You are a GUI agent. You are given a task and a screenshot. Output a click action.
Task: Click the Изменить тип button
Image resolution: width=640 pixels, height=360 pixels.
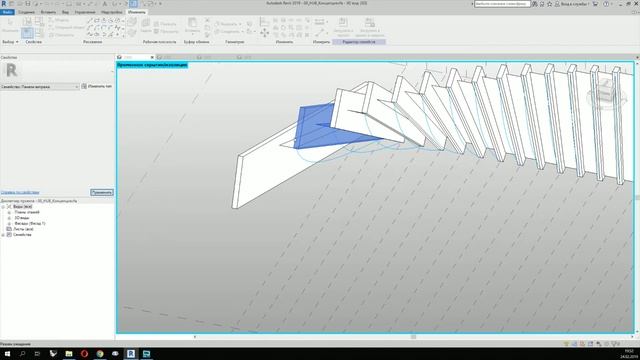[x=96, y=86]
